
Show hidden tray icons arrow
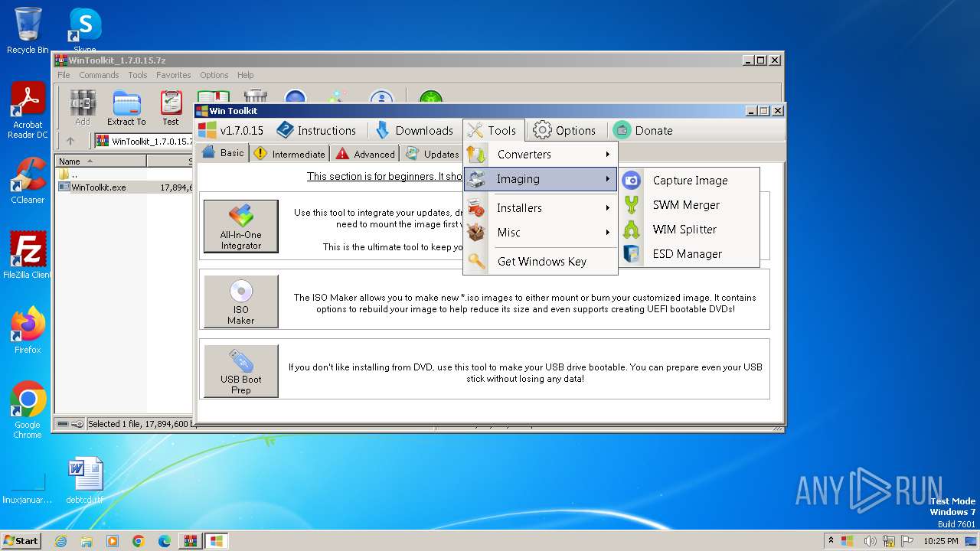pyautogui.click(x=831, y=541)
